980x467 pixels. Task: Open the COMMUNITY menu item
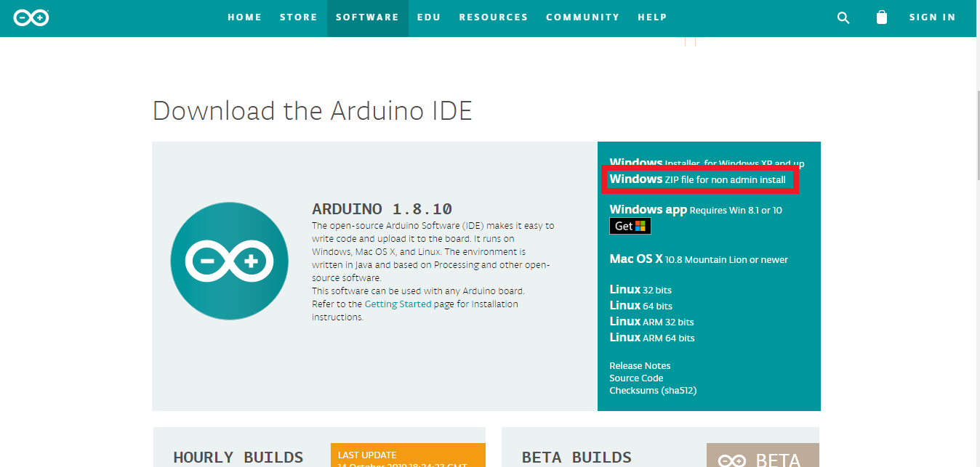click(x=583, y=17)
